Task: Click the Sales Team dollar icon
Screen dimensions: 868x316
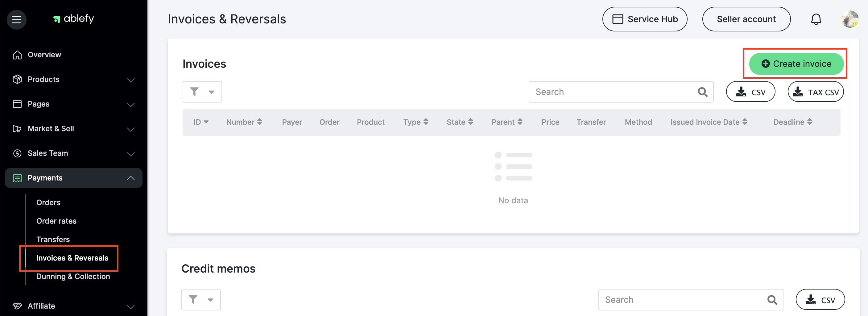Action: pos(17,153)
